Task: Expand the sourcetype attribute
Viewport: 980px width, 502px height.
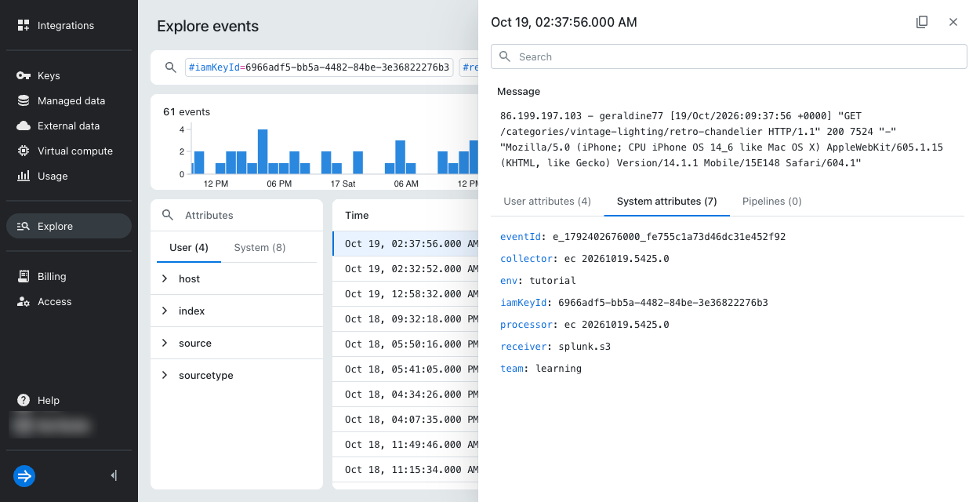Action: [x=237, y=375]
